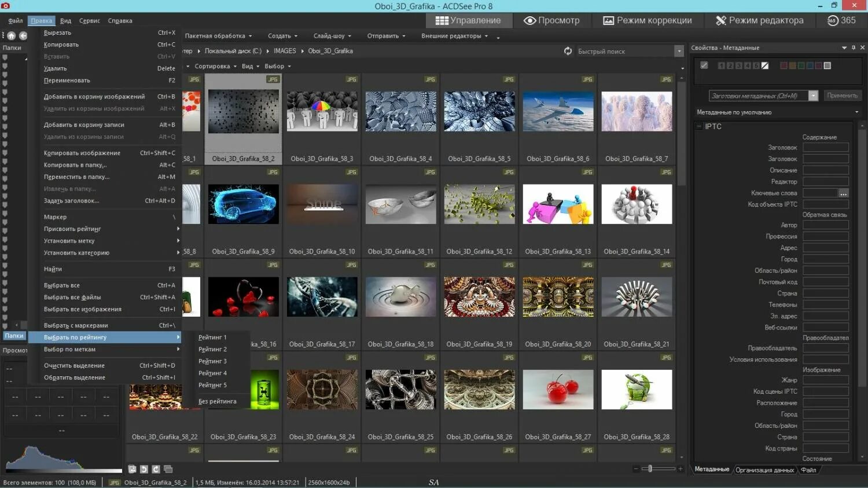Apply the red color label
The height and width of the screenshot is (488, 868).
click(784, 65)
